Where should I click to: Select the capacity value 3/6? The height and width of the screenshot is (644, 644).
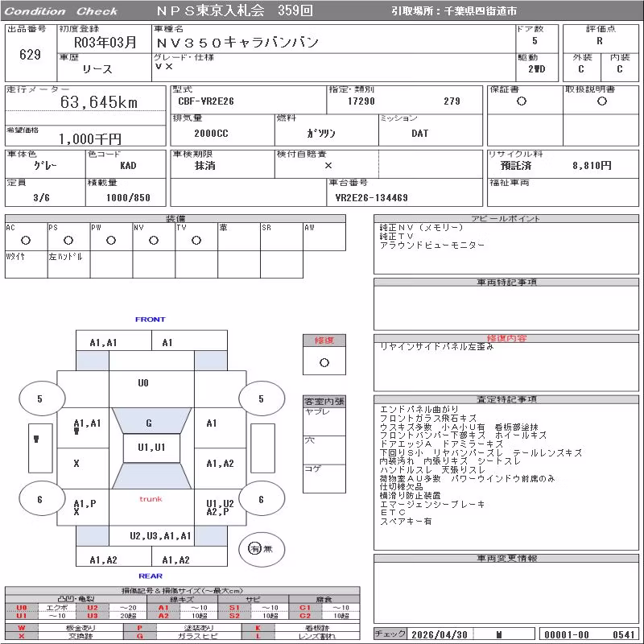tap(42, 198)
